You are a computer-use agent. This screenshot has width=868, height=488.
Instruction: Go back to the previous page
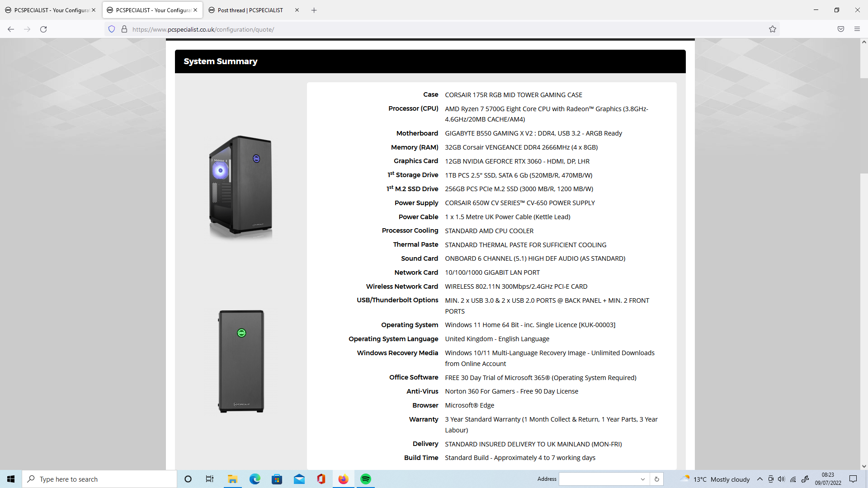point(11,29)
